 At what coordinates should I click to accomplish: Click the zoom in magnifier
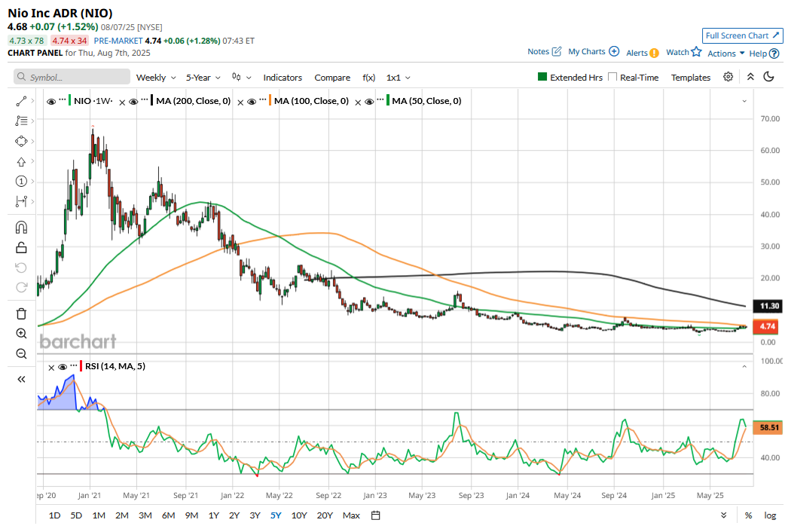[x=21, y=334]
